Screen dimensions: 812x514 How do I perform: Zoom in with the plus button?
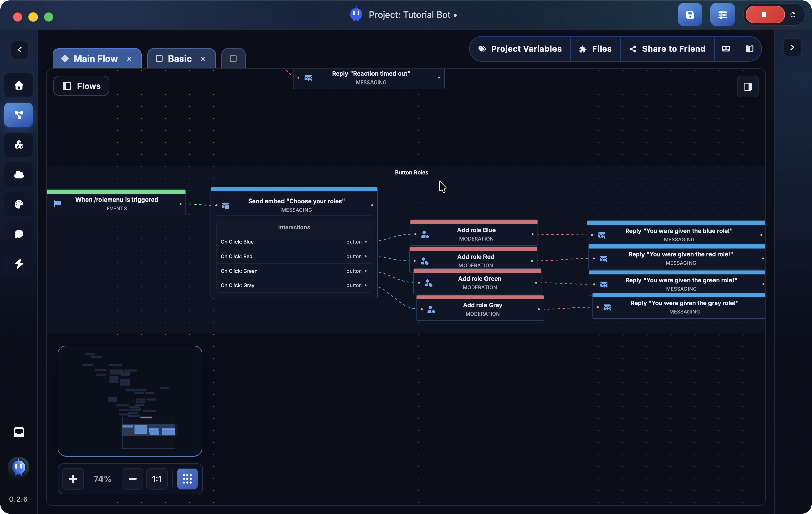coord(73,479)
